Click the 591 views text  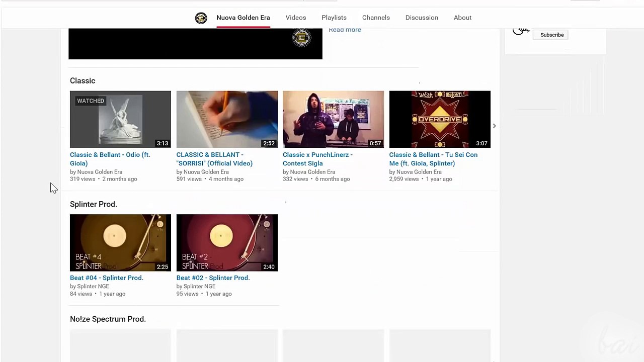189,179
